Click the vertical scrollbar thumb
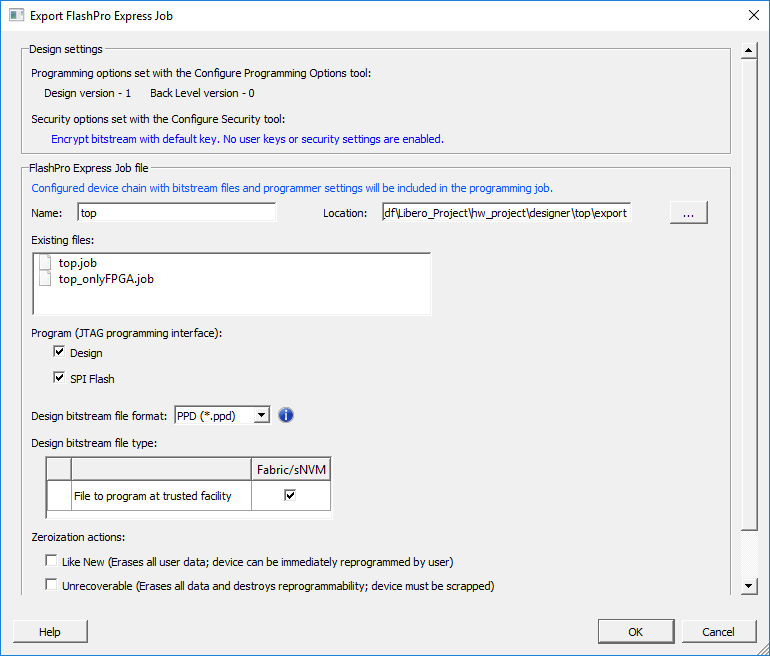 [x=749, y=295]
